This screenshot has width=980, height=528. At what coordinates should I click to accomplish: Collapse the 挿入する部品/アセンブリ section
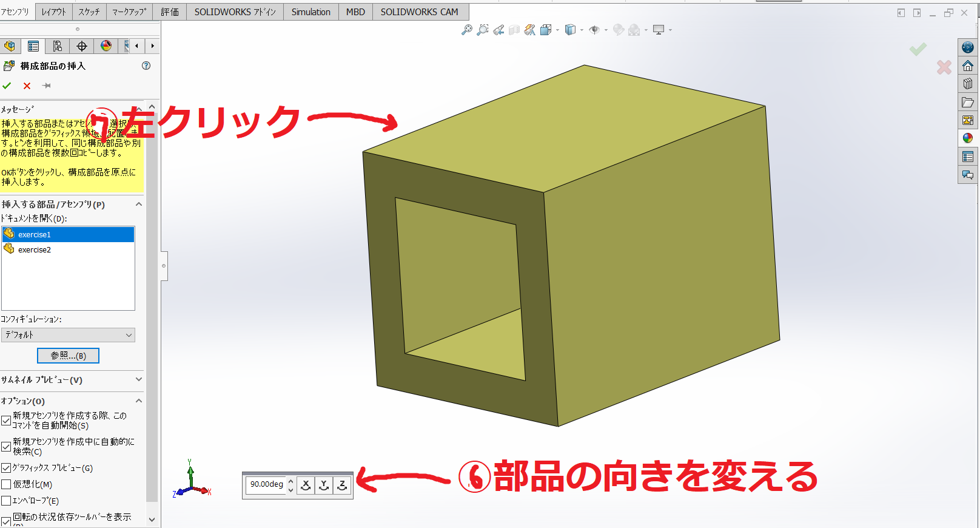tap(139, 205)
